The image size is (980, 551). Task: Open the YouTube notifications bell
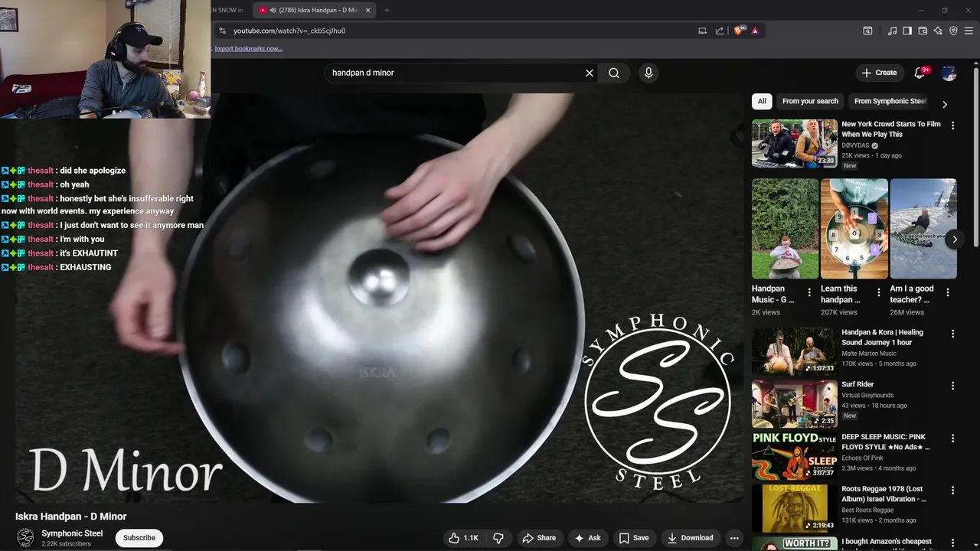(x=920, y=73)
